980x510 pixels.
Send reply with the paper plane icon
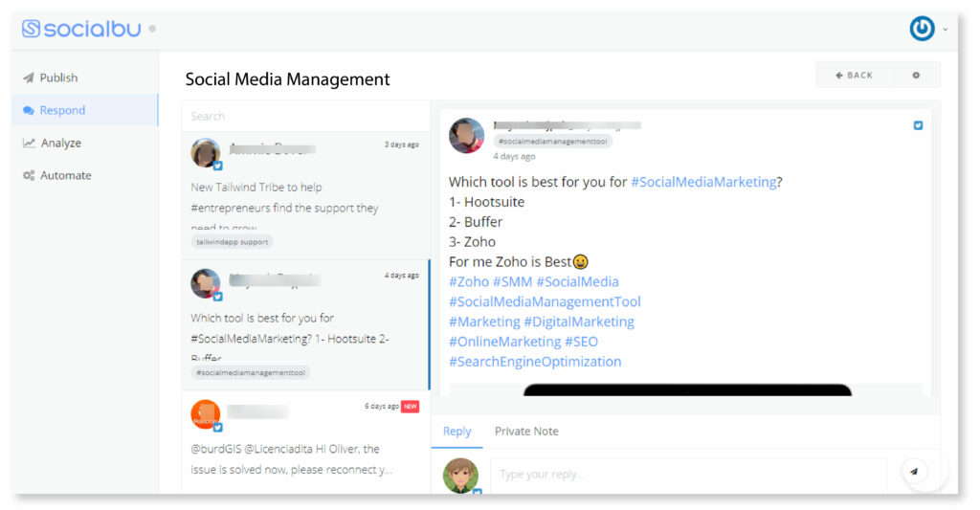click(x=914, y=472)
